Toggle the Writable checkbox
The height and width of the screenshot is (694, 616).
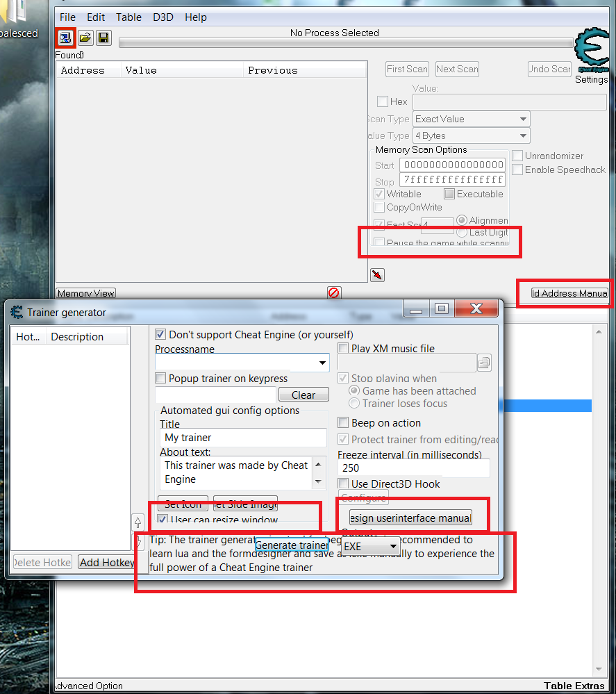coord(378,194)
